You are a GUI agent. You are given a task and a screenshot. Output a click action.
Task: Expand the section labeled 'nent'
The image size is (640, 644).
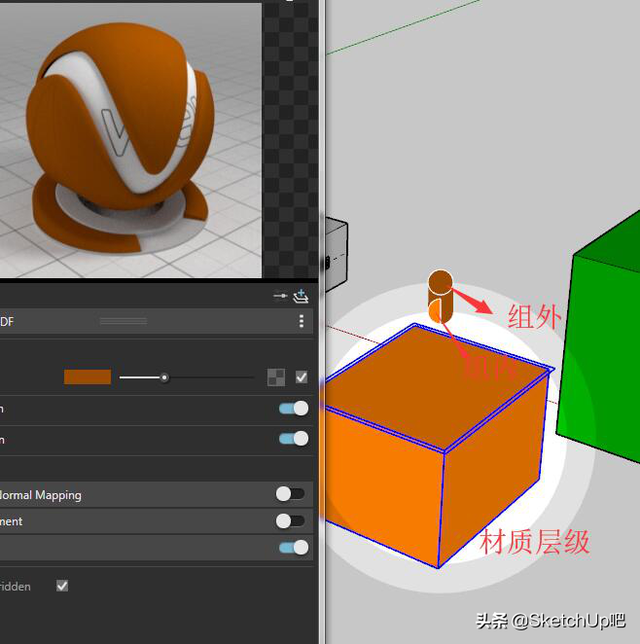[11, 522]
